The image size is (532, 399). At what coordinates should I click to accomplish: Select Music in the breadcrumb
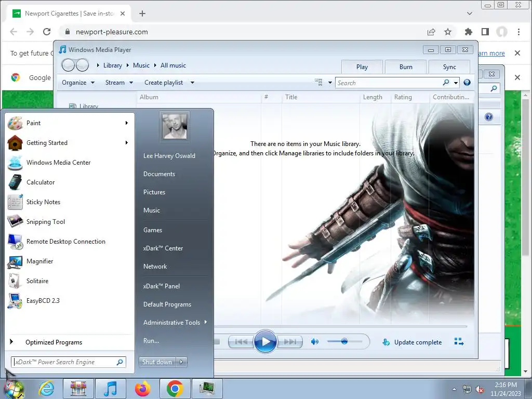coord(141,65)
